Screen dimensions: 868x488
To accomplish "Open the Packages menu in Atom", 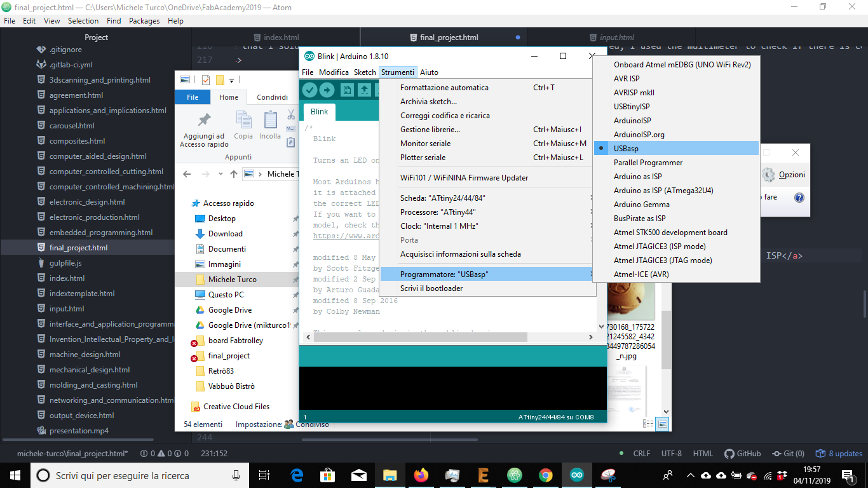I will (144, 21).
